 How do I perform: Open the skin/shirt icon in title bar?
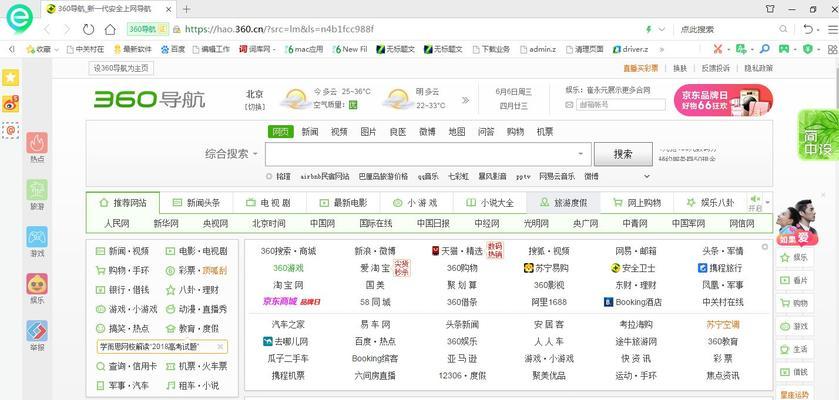point(770,9)
